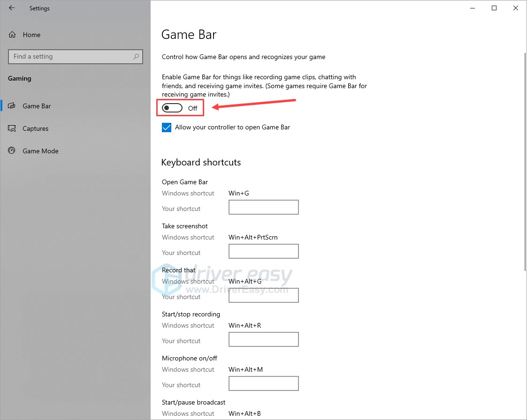Screen dimensions: 527x420
Task: Switch to Game Mode settings
Action: pos(40,151)
